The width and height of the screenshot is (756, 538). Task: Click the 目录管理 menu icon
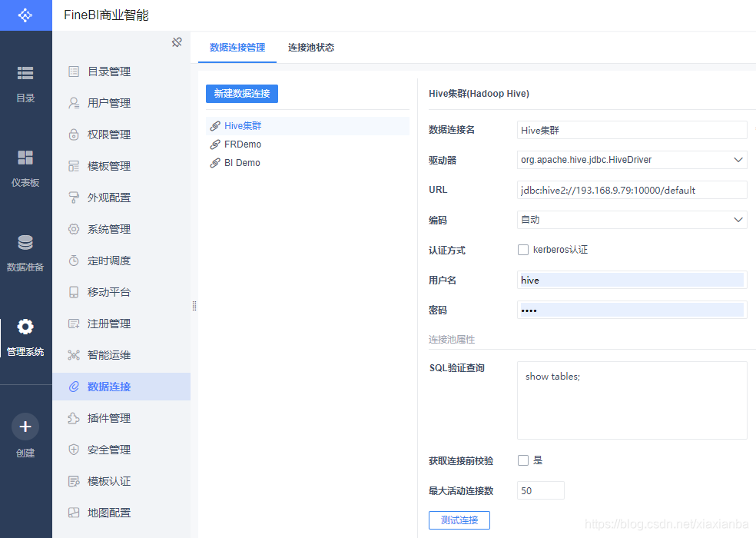pos(74,72)
